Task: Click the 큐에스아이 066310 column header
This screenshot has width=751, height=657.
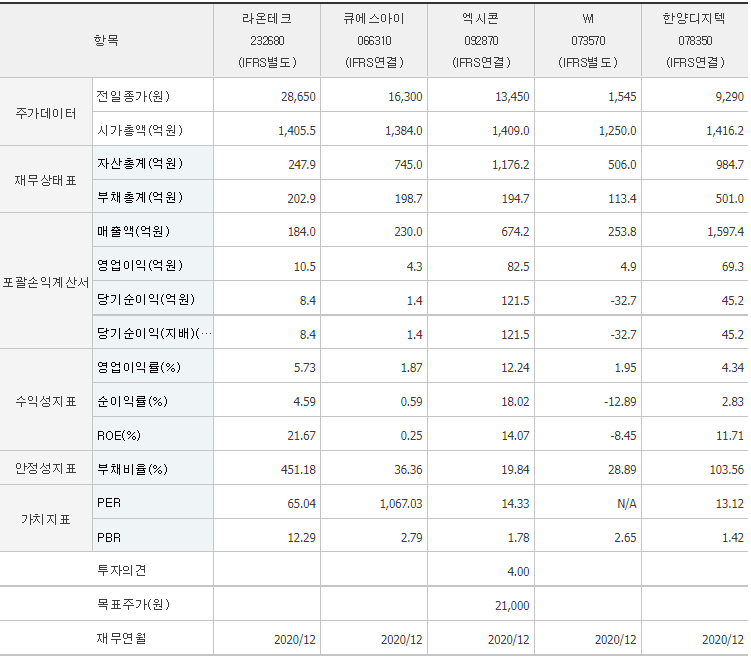Action: [x=374, y=40]
